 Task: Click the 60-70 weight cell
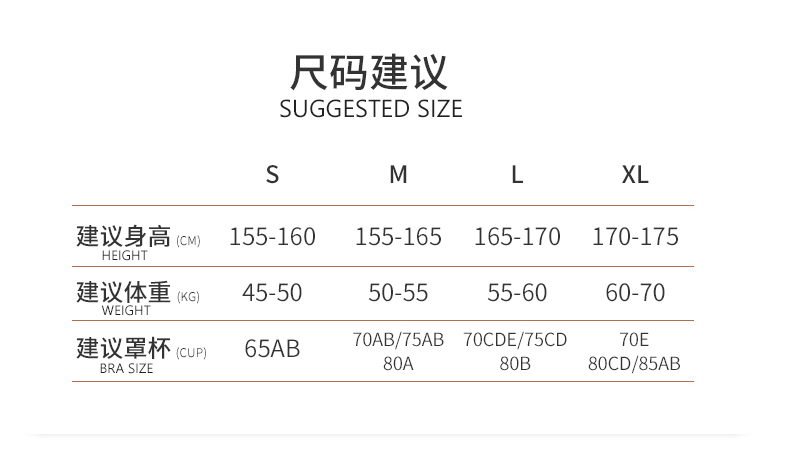(x=635, y=293)
